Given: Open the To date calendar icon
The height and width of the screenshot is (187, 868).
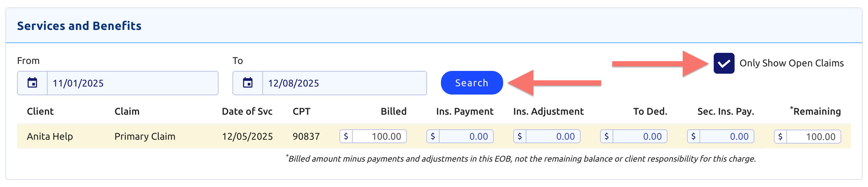Looking at the screenshot, I should click(248, 83).
